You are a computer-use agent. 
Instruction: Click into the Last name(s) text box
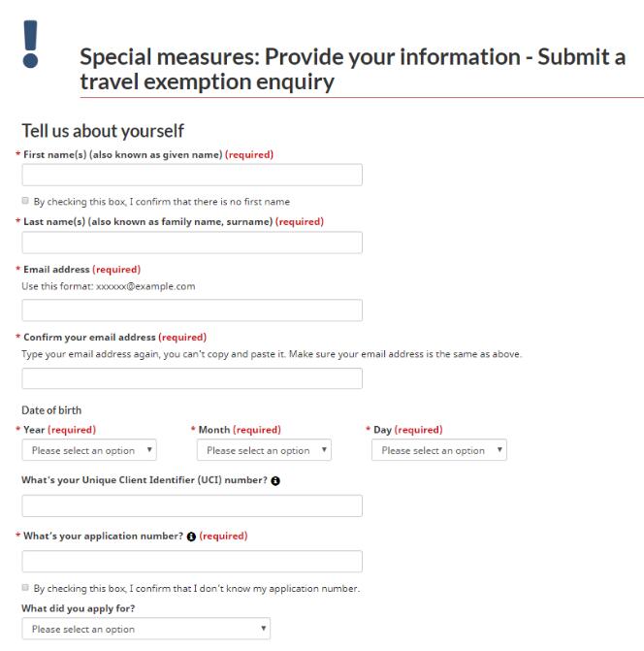point(192,243)
